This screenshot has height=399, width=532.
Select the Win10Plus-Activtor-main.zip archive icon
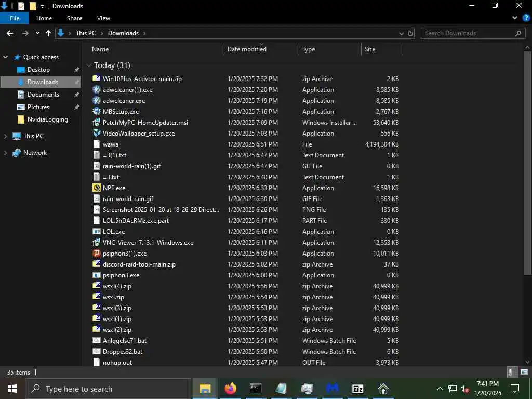(x=97, y=78)
